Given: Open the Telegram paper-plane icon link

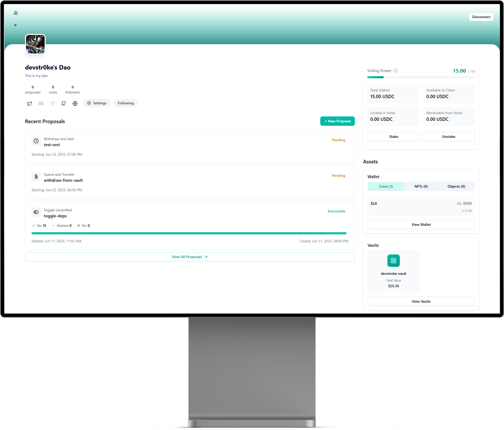Looking at the screenshot, I should pyautogui.click(x=52, y=103).
